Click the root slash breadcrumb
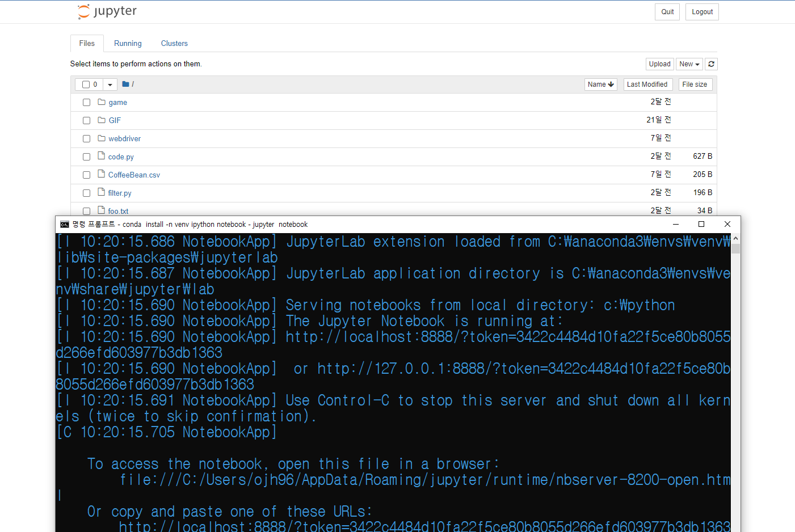The height and width of the screenshot is (532, 795). tap(133, 85)
